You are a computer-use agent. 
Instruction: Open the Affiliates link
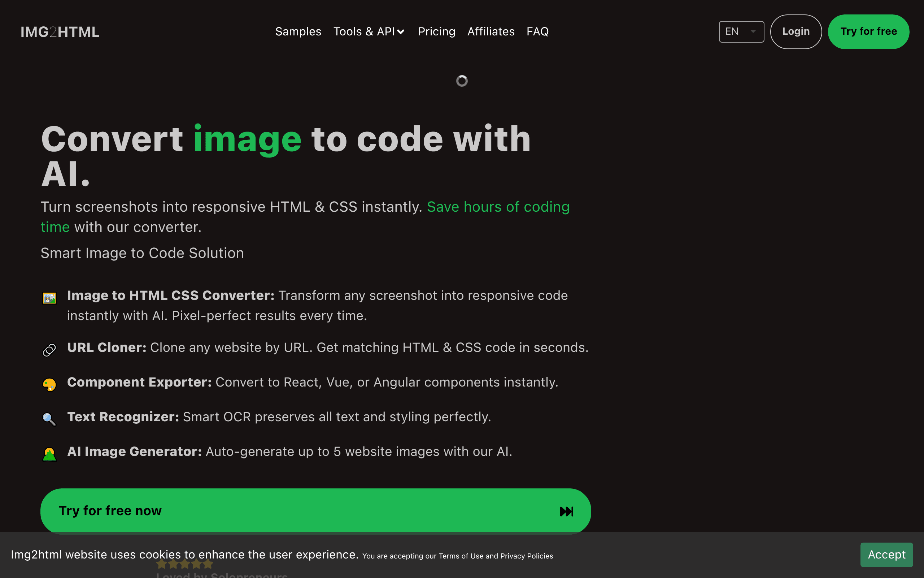coord(491,31)
